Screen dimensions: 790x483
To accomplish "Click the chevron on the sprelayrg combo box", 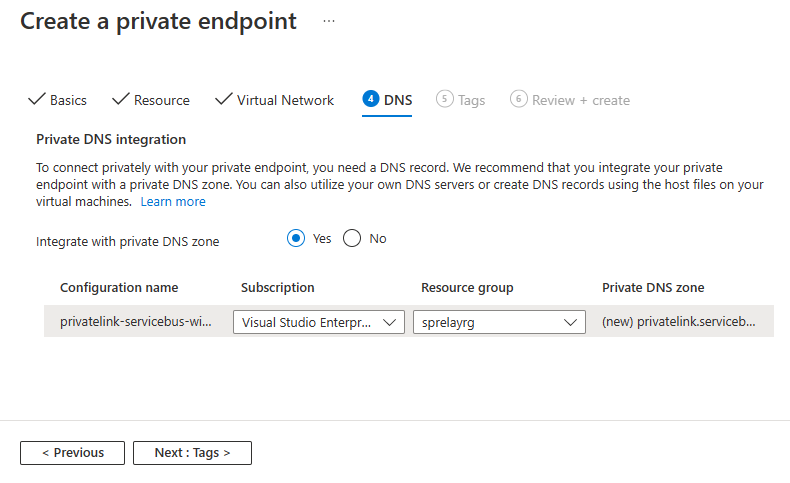I will click(x=571, y=322).
